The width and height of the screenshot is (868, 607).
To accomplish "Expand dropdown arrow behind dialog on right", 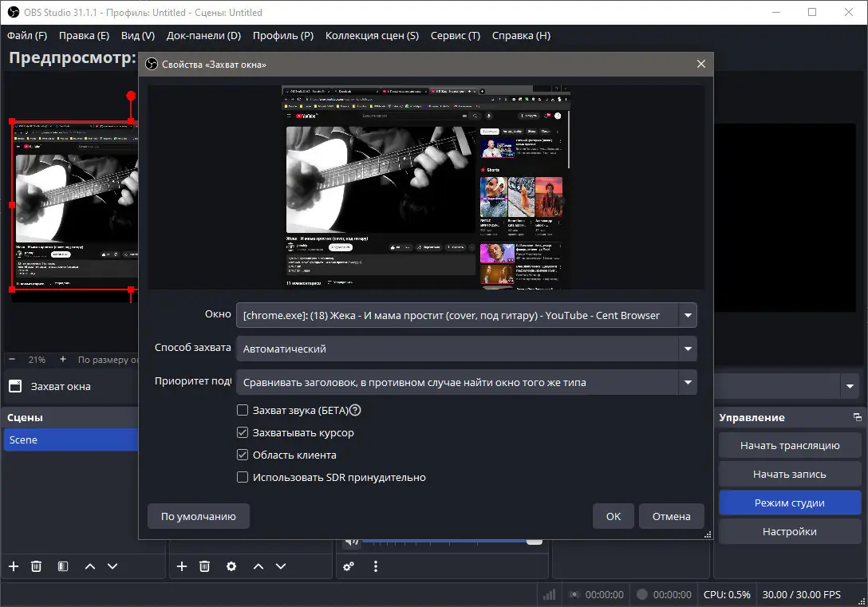I will [x=850, y=386].
